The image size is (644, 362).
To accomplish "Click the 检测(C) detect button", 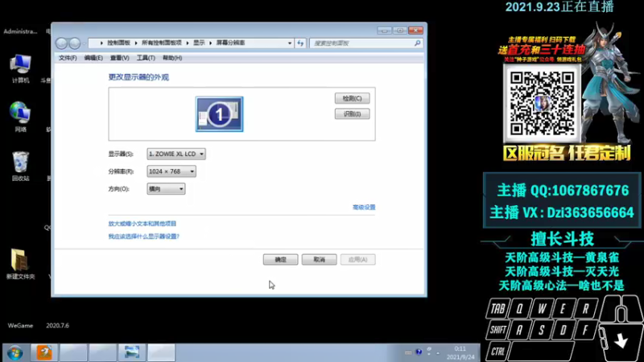I will (352, 98).
